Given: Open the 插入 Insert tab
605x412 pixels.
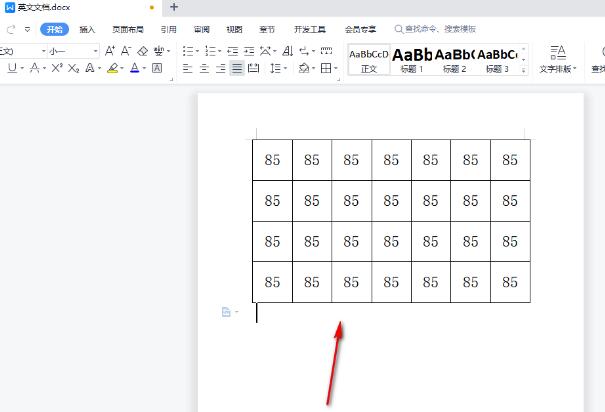Looking at the screenshot, I should (87, 29).
